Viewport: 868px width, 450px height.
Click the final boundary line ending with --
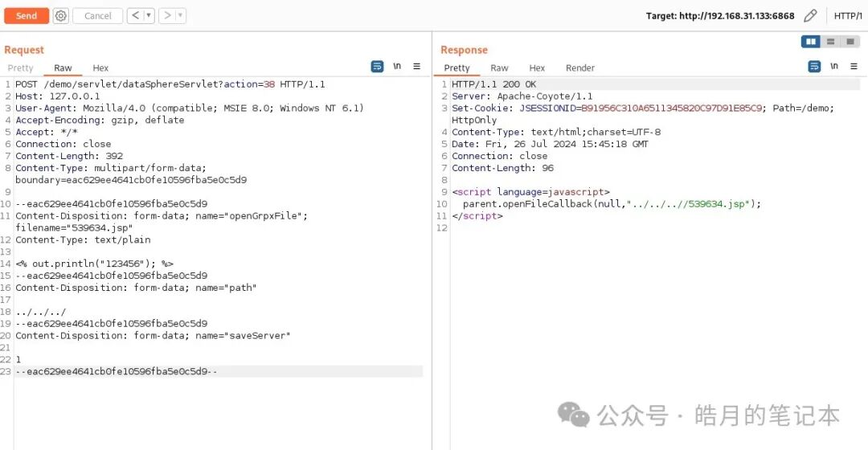[117, 371]
